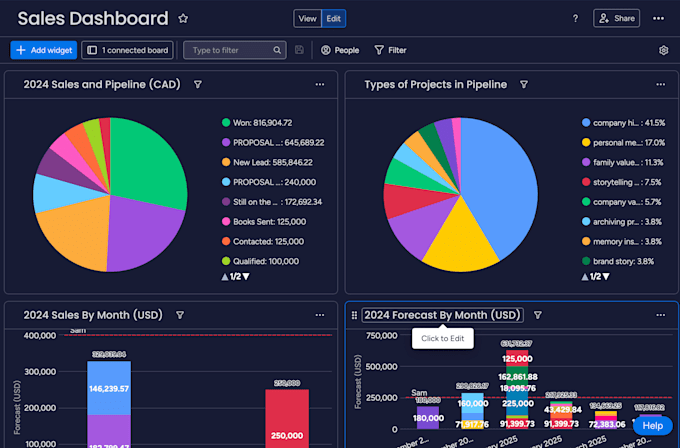The width and height of the screenshot is (680, 448).
Task: Click the blue 146,239.57 bar segment
Action: pyautogui.click(x=109, y=388)
